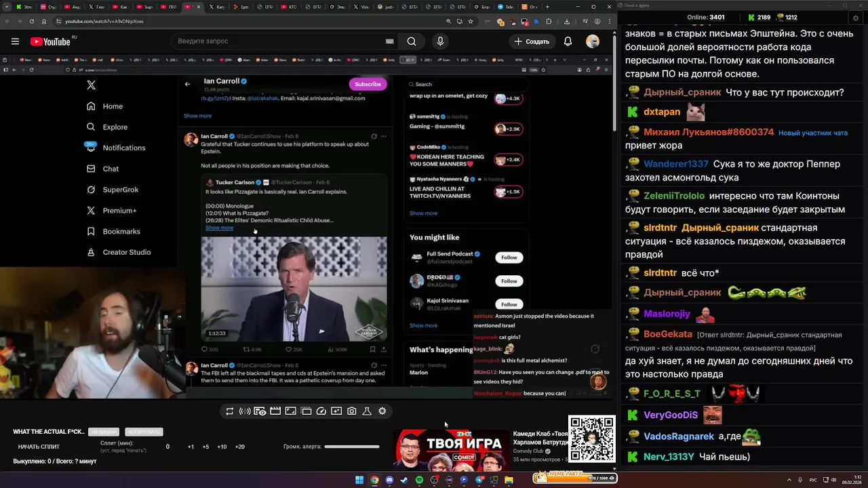Click the '+5' split minutes button
The height and width of the screenshot is (488, 868).
tap(205, 447)
